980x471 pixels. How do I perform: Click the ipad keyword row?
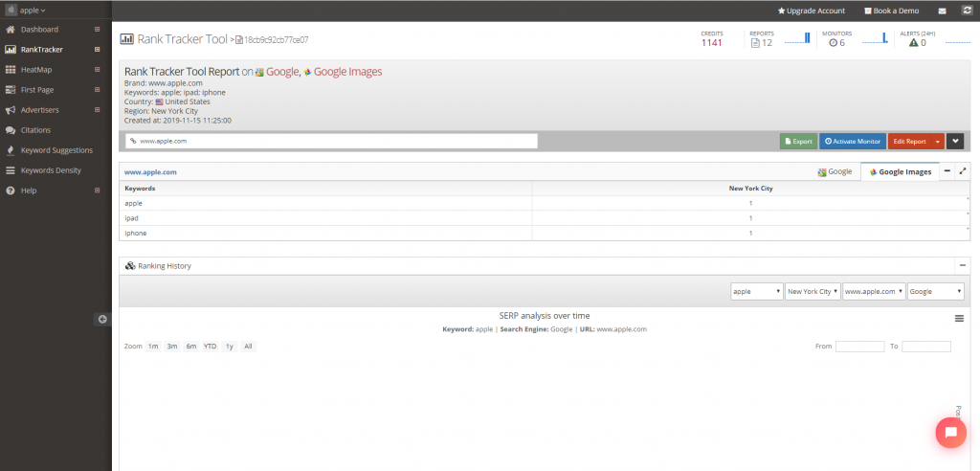click(545, 218)
